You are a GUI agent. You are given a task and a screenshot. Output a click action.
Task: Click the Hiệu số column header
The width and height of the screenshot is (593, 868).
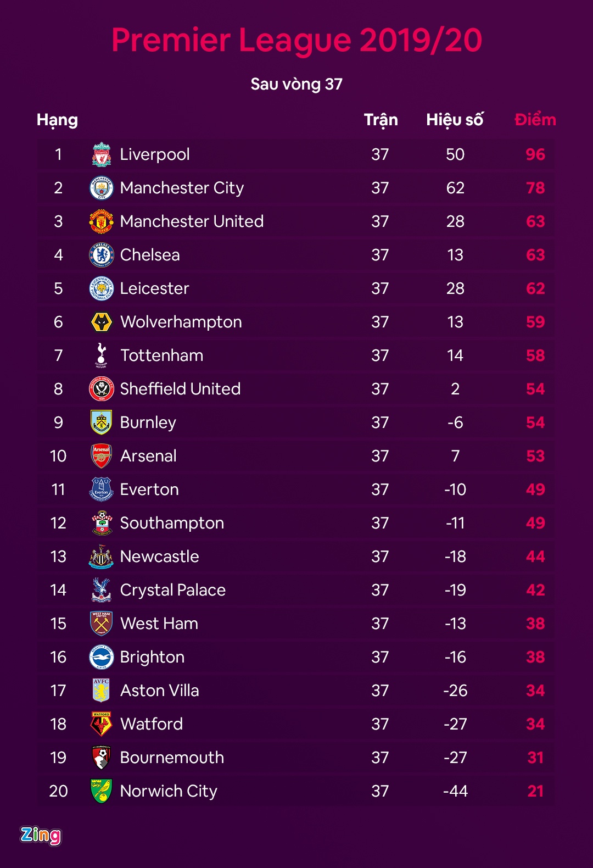[455, 120]
